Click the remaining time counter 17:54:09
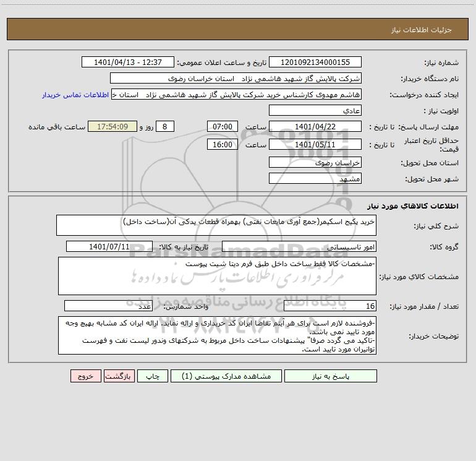This screenshot has width=476, height=461. (113, 126)
